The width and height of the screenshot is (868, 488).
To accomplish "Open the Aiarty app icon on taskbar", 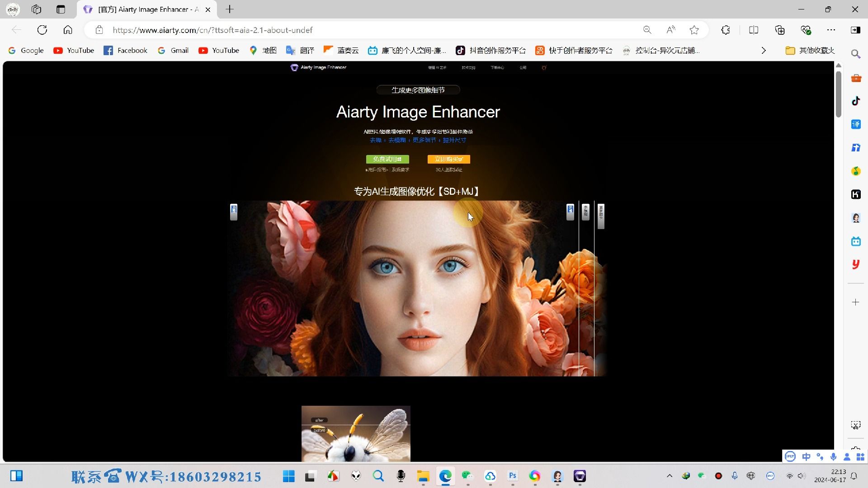I will pyautogui.click(x=580, y=476).
